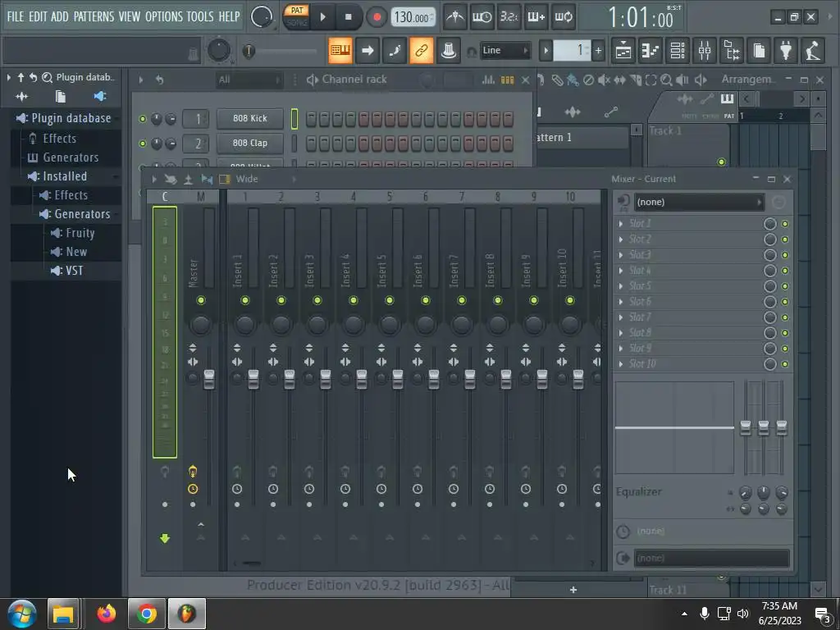Click the tempo field showing 130.000
840x630 pixels.
coord(413,18)
